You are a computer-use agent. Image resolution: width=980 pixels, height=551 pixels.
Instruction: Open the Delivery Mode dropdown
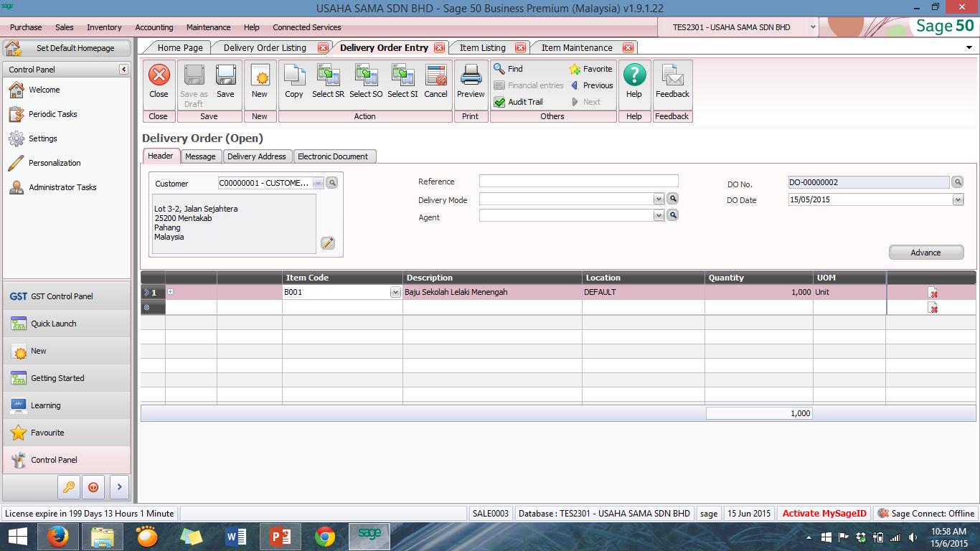coord(659,199)
